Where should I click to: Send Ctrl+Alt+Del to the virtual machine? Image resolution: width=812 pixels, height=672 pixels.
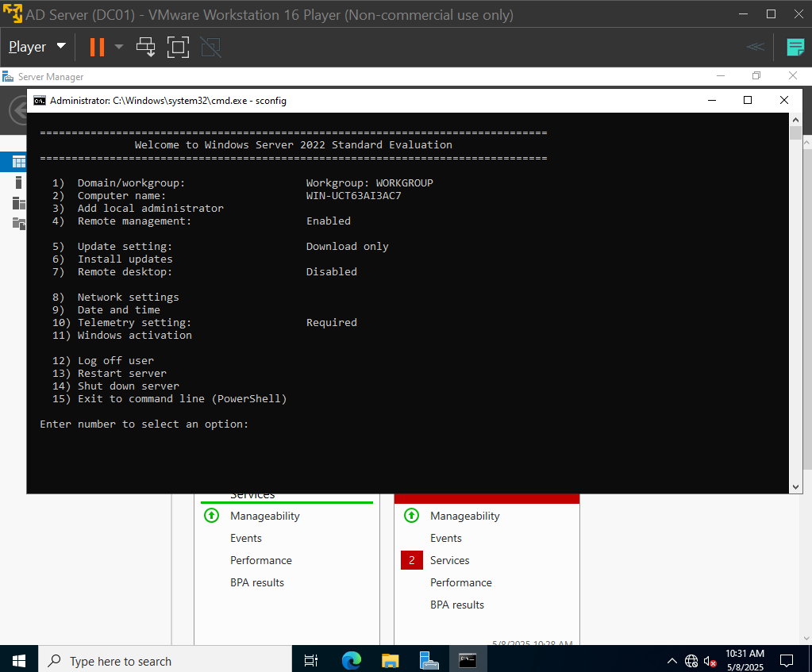coord(145,47)
